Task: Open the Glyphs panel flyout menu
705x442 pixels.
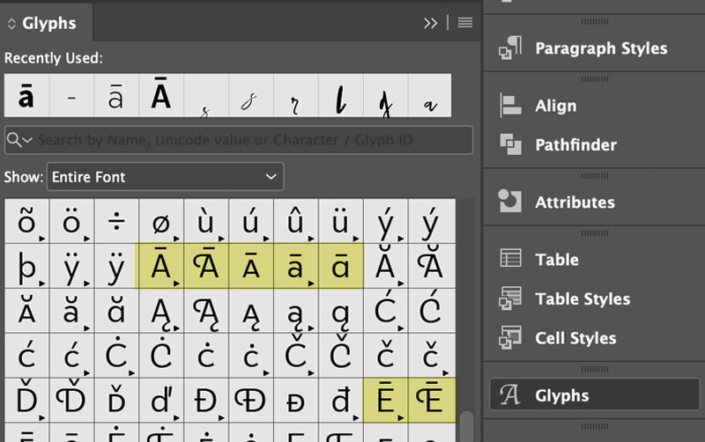Action: click(x=465, y=23)
